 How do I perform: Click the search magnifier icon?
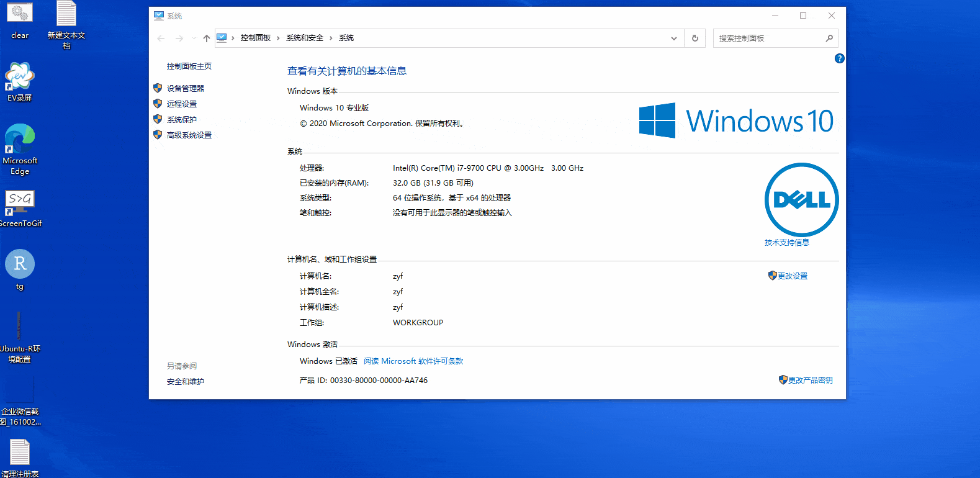(829, 38)
